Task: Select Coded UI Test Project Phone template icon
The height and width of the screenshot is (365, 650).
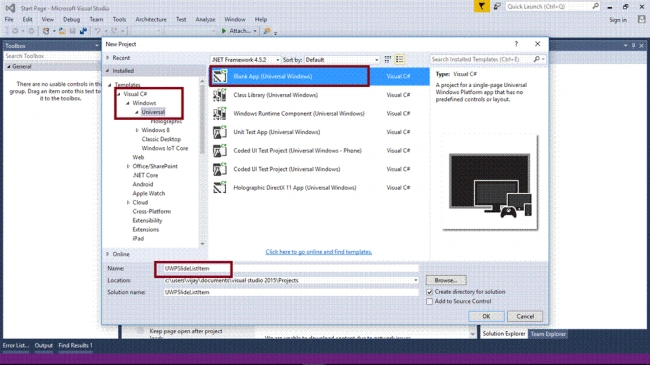Action: click(x=219, y=151)
